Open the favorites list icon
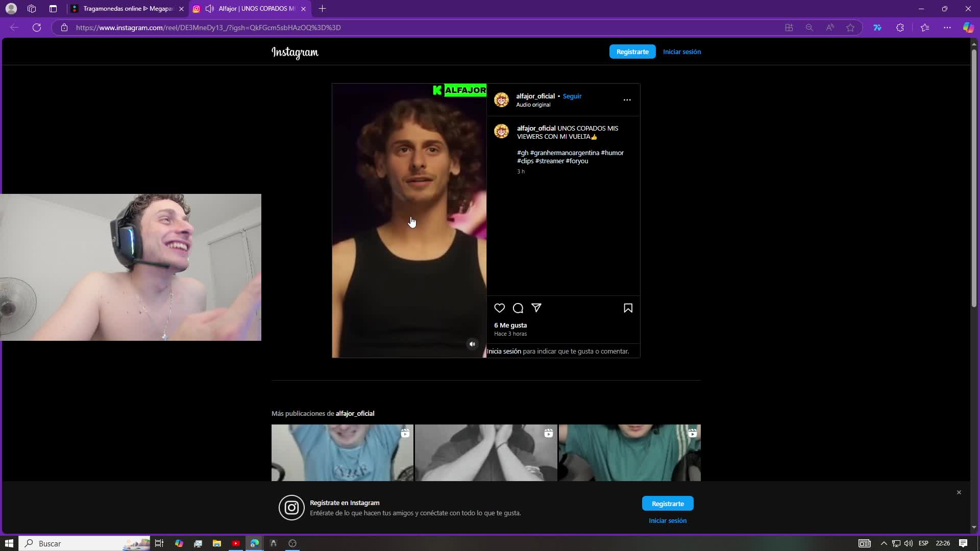The width and height of the screenshot is (980, 551). click(x=924, y=28)
